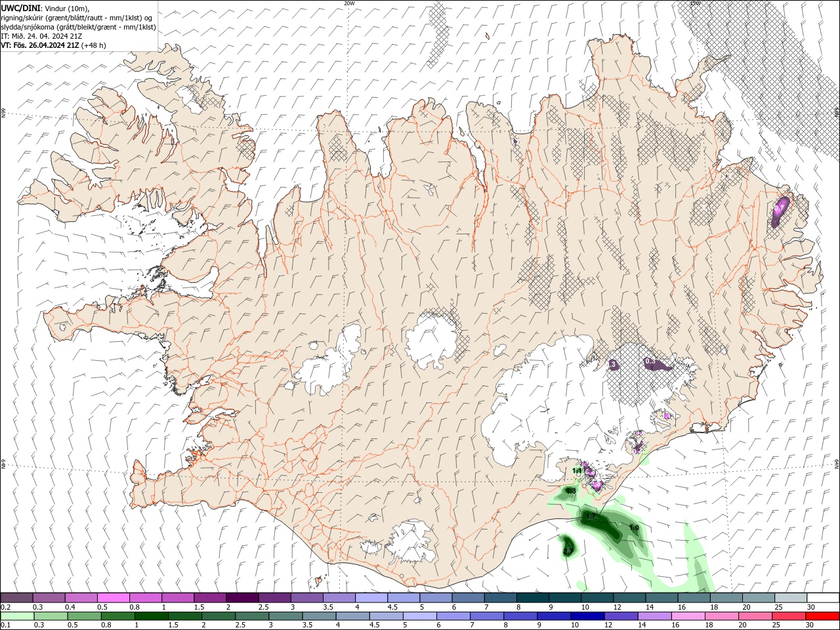The height and width of the screenshot is (630, 840).
Task: Click the lavender 4 snow legend swatch
Action: [x=371, y=597]
